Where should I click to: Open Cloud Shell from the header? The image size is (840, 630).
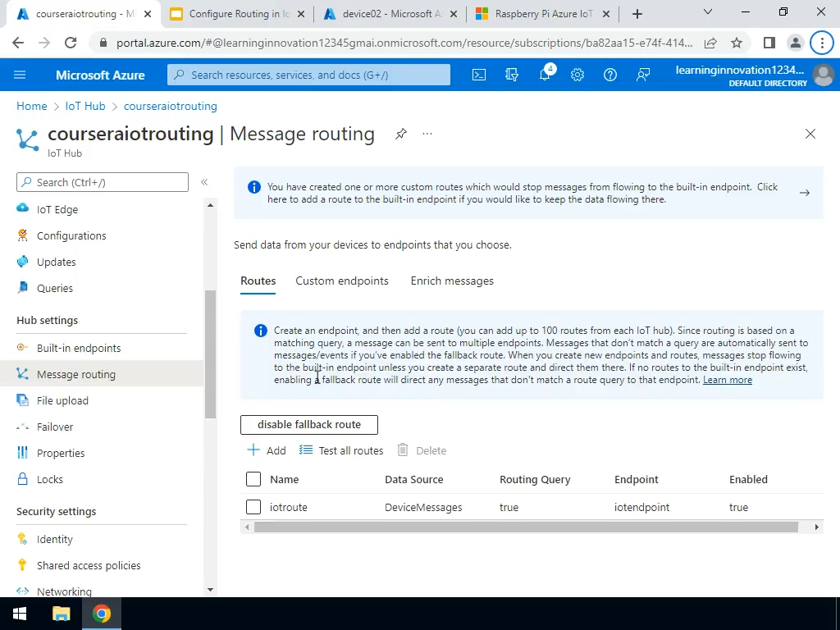(x=478, y=75)
